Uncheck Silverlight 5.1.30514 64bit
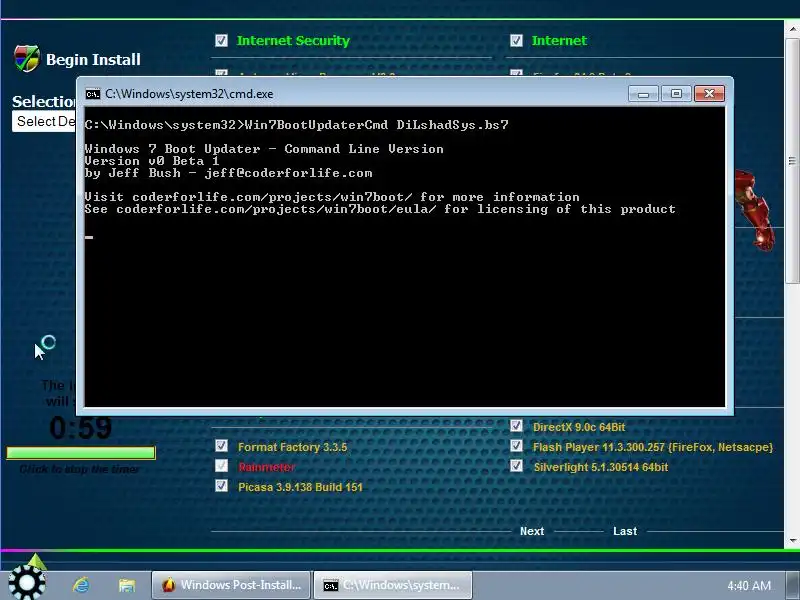The width and height of the screenshot is (800, 600). (x=516, y=466)
